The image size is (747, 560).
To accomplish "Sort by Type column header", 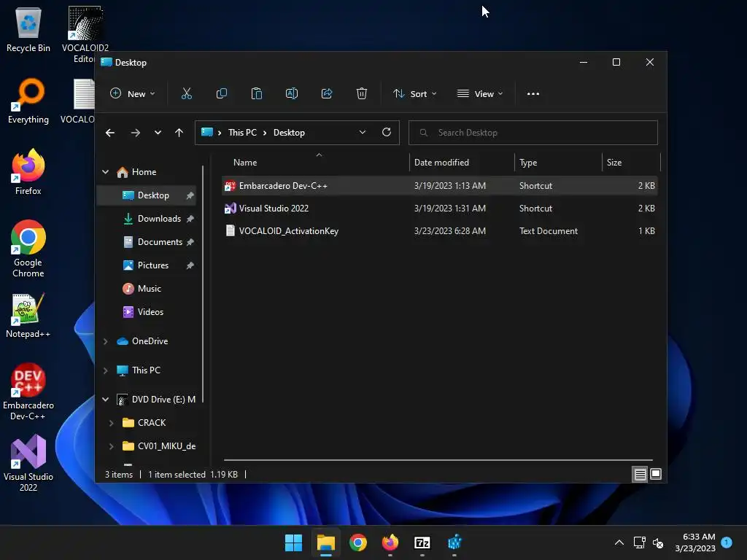I will (x=558, y=163).
